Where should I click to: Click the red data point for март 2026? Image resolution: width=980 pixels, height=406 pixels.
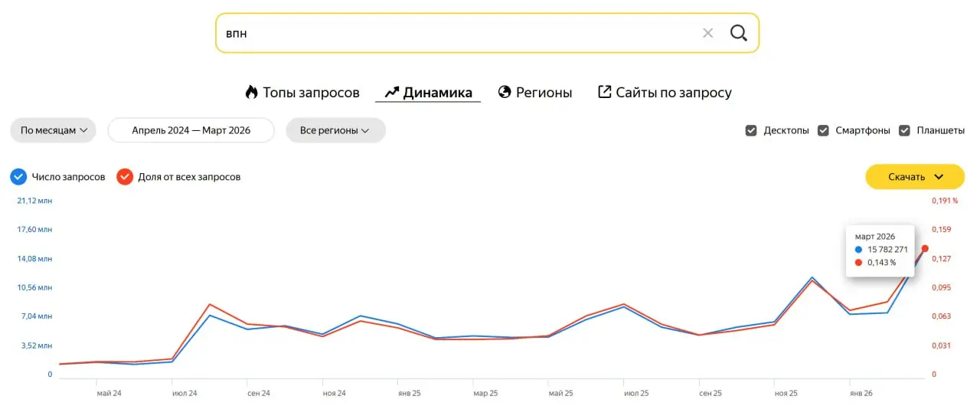(x=925, y=248)
